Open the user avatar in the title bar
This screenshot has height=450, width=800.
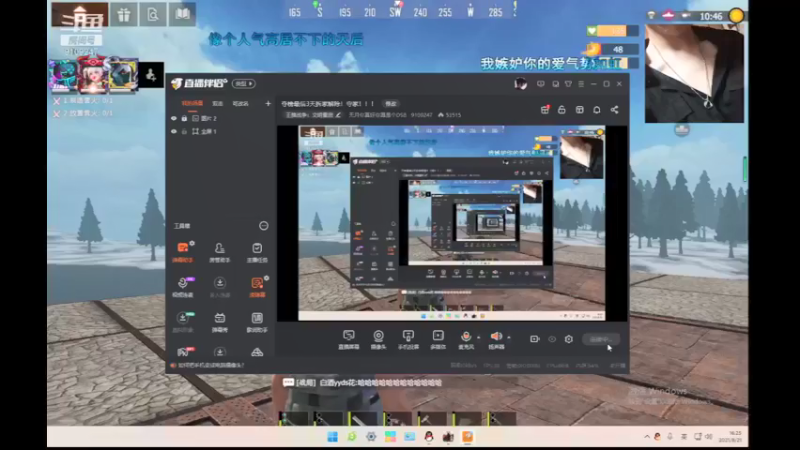[520, 84]
